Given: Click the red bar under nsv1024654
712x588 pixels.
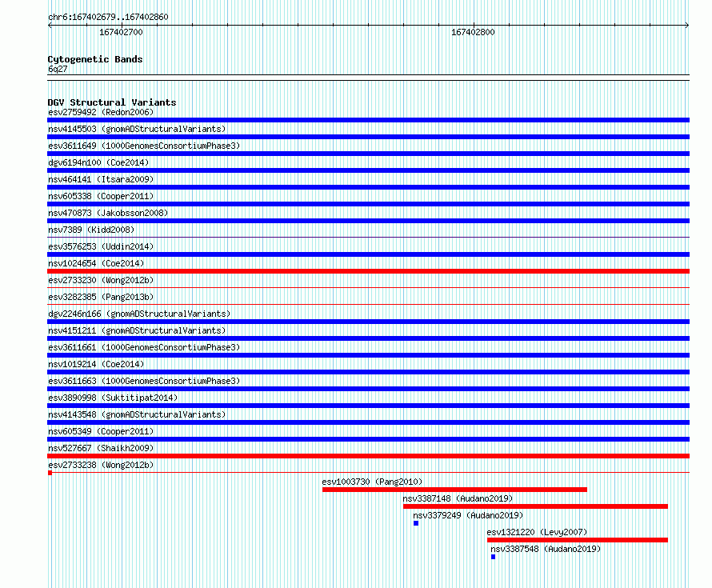Looking at the screenshot, I should point(368,271).
